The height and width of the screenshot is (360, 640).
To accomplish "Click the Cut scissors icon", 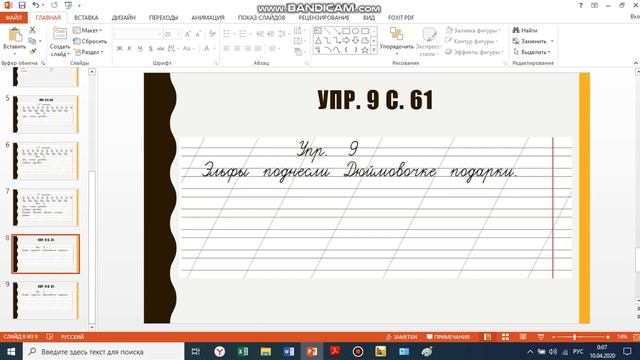I will [32, 30].
